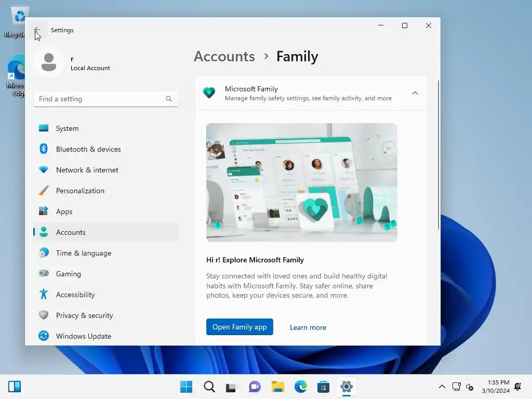Open Microsoft Store from taskbar
Image resolution: width=532 pixels, height=399 pixels.
323,387
